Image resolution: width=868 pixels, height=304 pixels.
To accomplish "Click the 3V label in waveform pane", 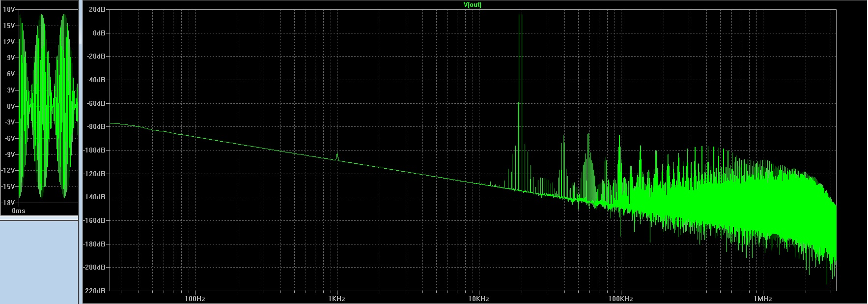I will 10,90.
